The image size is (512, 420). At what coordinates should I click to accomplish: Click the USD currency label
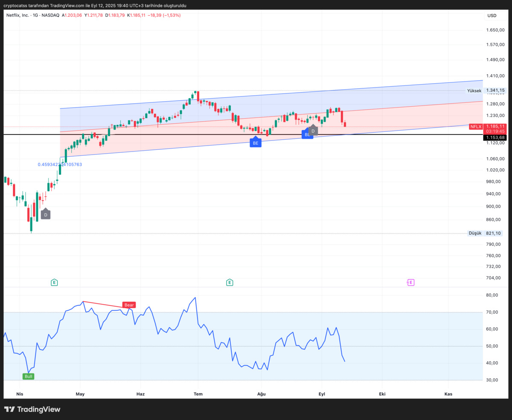[x=492, y=15]
